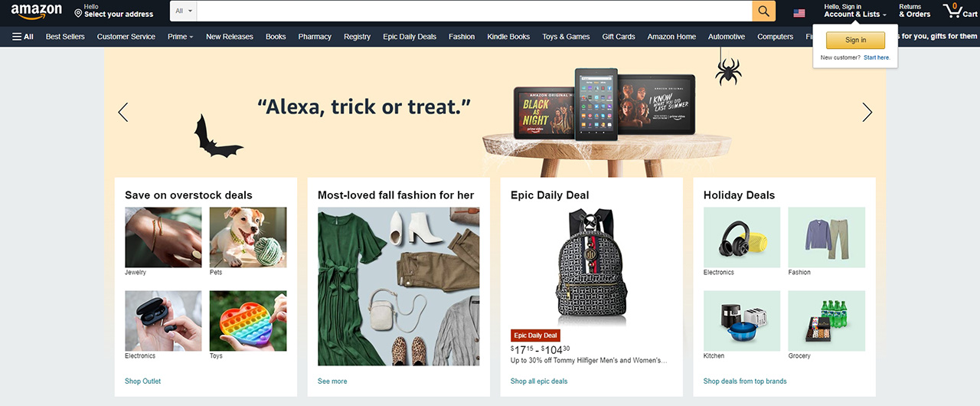Expand the All search category dropdown
Image resolution: width=980 pixels, height=406 pixels.
pyautogui.click(x=184, y=11)
